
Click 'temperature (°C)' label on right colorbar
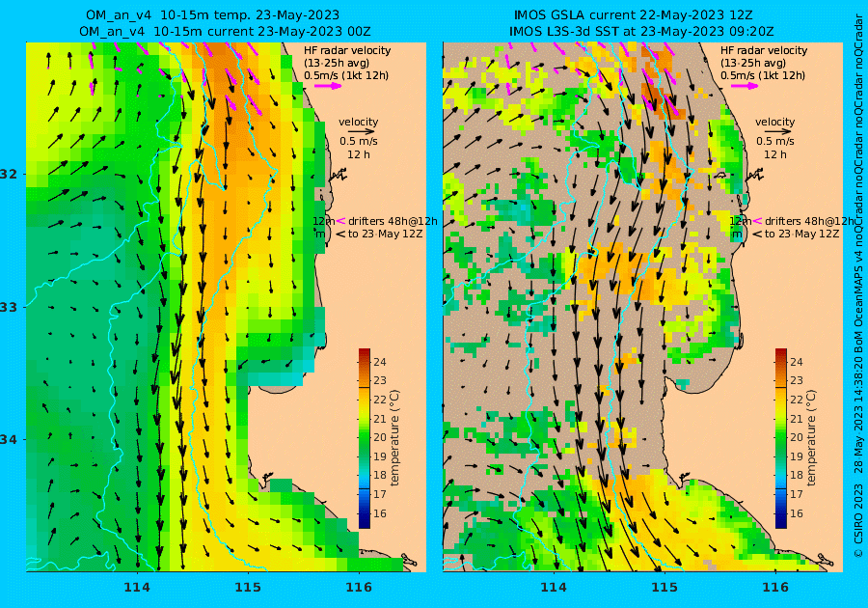(811, 438)
